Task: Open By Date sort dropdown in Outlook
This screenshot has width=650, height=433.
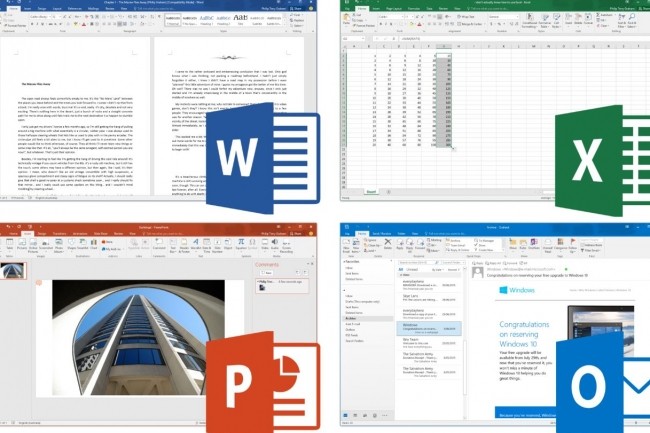Action: [437, 269]
